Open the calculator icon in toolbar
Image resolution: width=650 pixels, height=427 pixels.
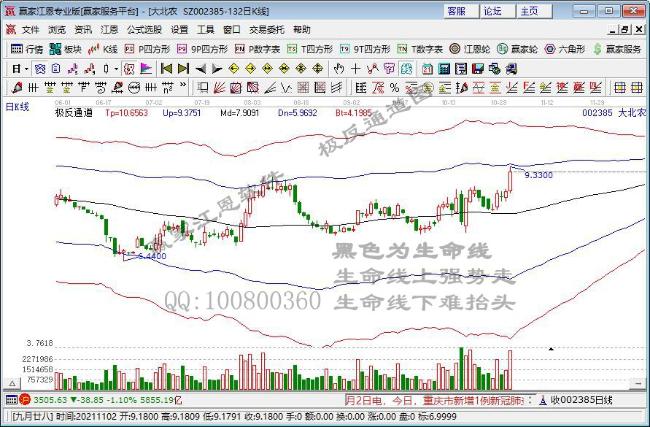(x=444, y=69)
